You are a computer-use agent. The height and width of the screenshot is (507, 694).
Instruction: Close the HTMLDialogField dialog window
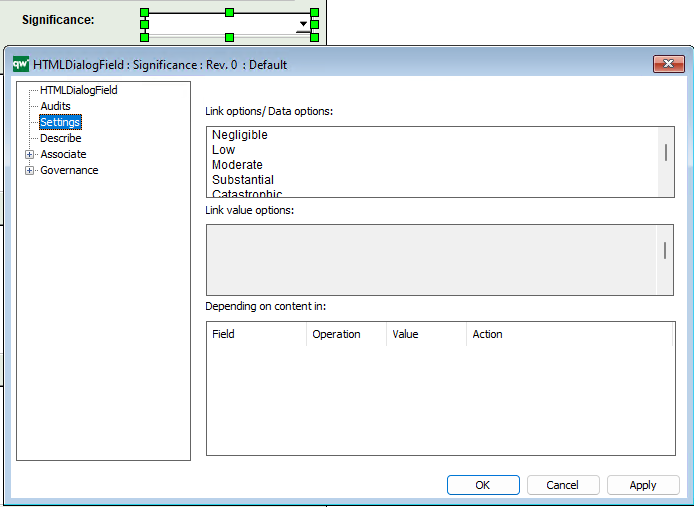668,65
